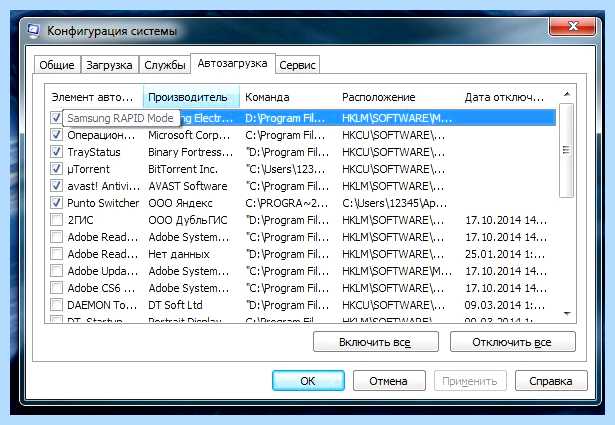
Task: Open the Службы tab
Action: 165,65
